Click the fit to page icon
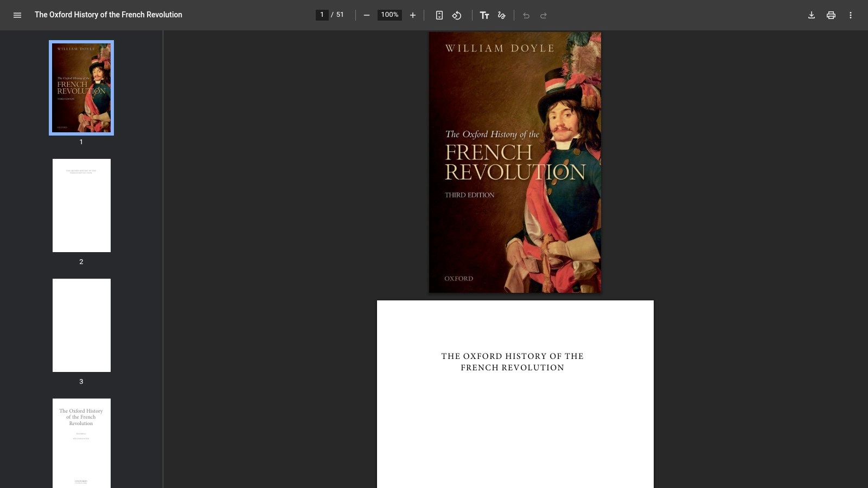The width and height of the screenshot is (868, 488). (x=439, y=15)
